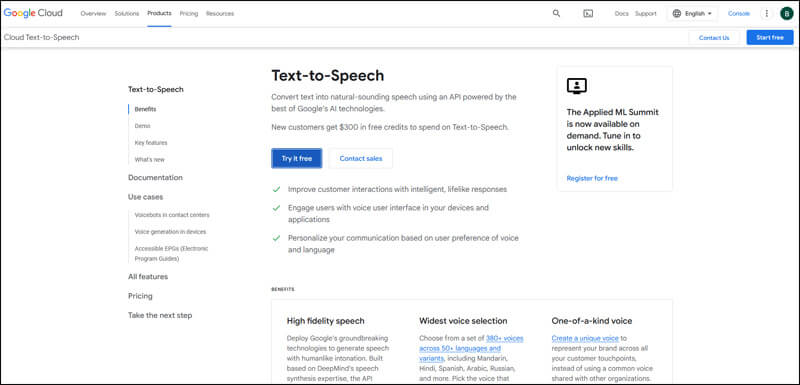800x385 pixels.
Task: Open Pricing in the sidebar
Action: [x=140, y=296]
